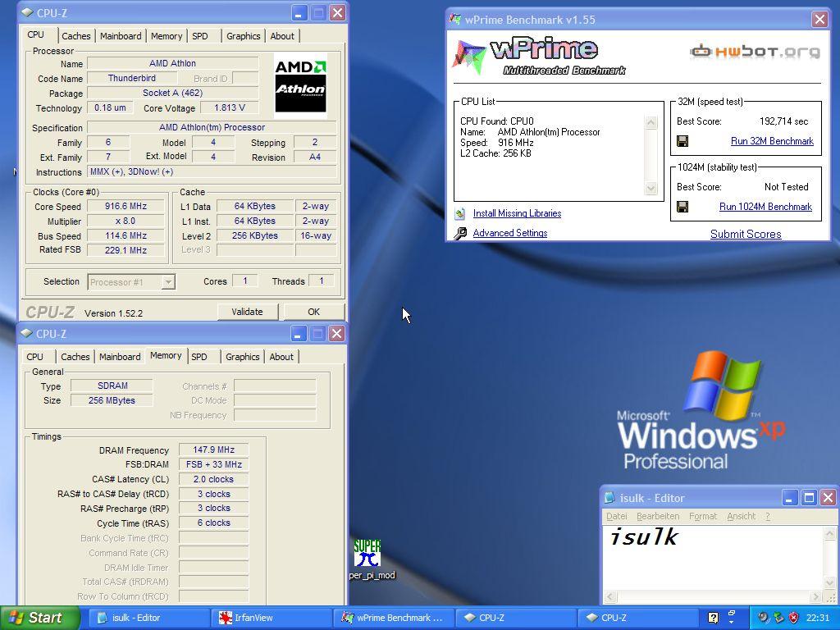Open the Mainboard tab in top CPU-Z window
Image resolution: width=840 pixels, height=630 pixels.
[x=121, y=36]
